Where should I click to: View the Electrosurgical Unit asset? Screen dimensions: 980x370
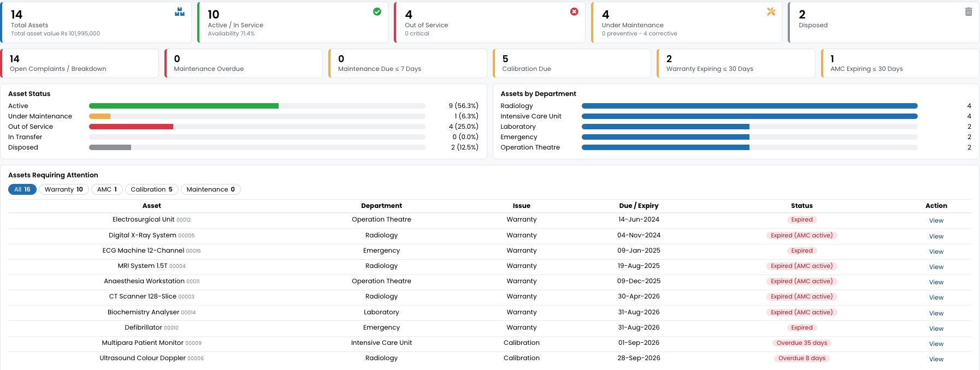[936, 220]
